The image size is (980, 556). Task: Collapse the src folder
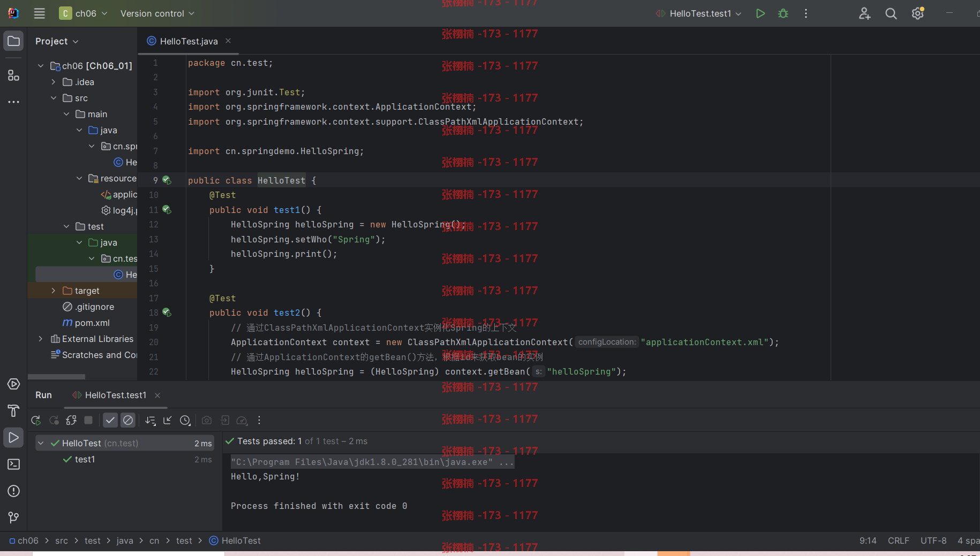pos(54,98)
